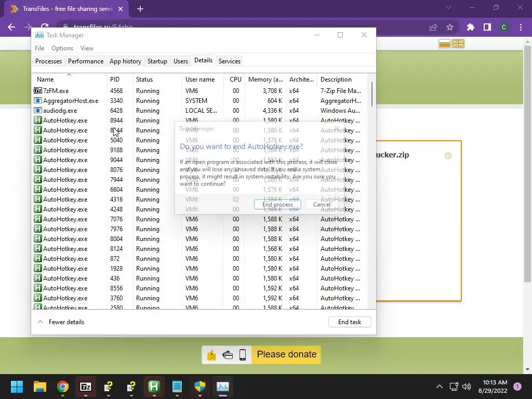Open the Task Manager taskbar icon

223,387
